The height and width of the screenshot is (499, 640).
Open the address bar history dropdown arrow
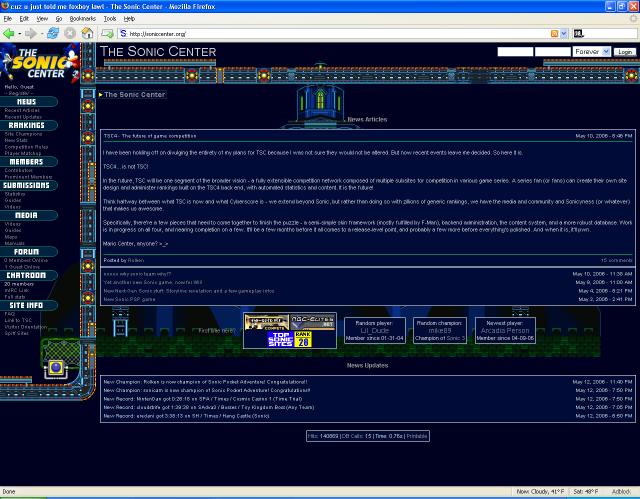click(564, 34)
